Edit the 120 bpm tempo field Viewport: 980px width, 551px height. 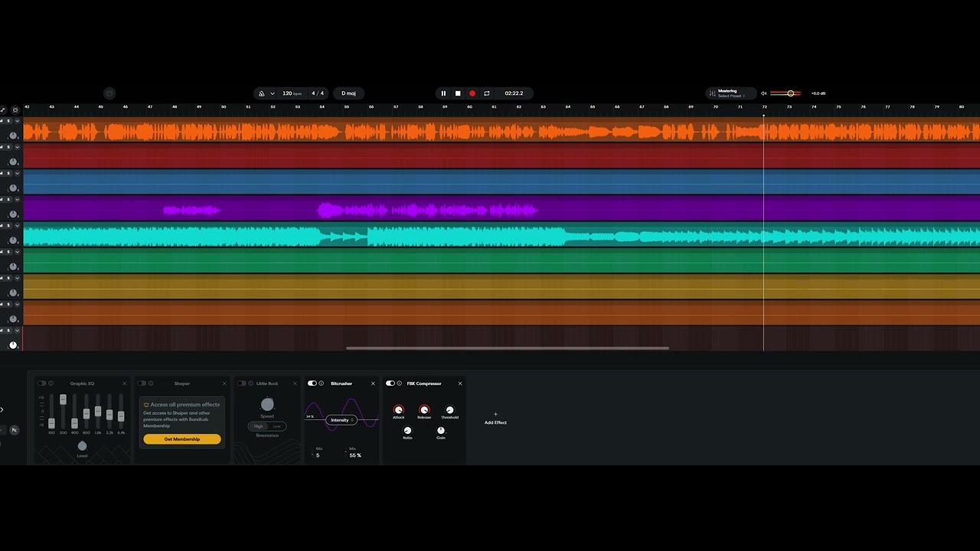[x=292, y=93]
